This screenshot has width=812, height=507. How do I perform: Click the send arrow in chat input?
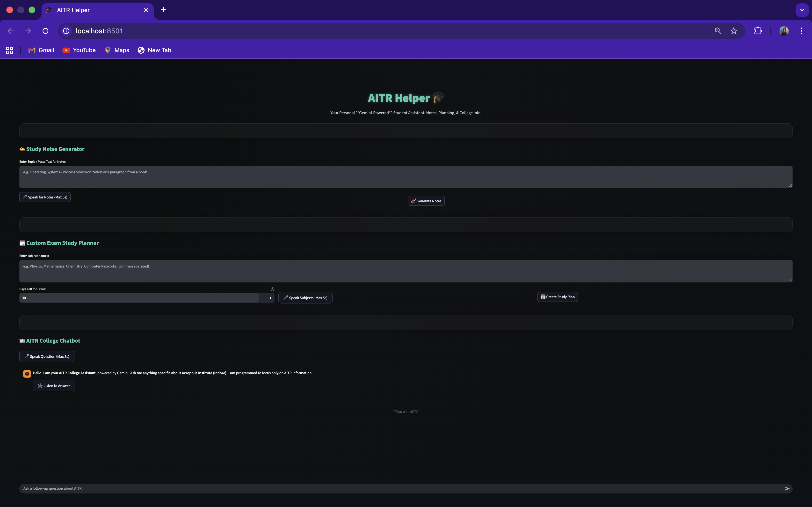coord(787,489)
